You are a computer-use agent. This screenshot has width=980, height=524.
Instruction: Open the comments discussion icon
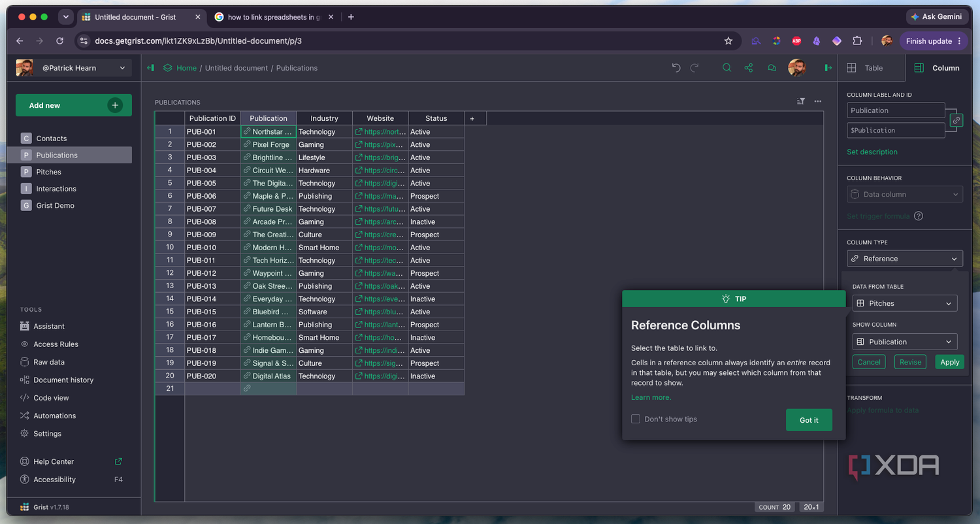(x=772, y=68)
